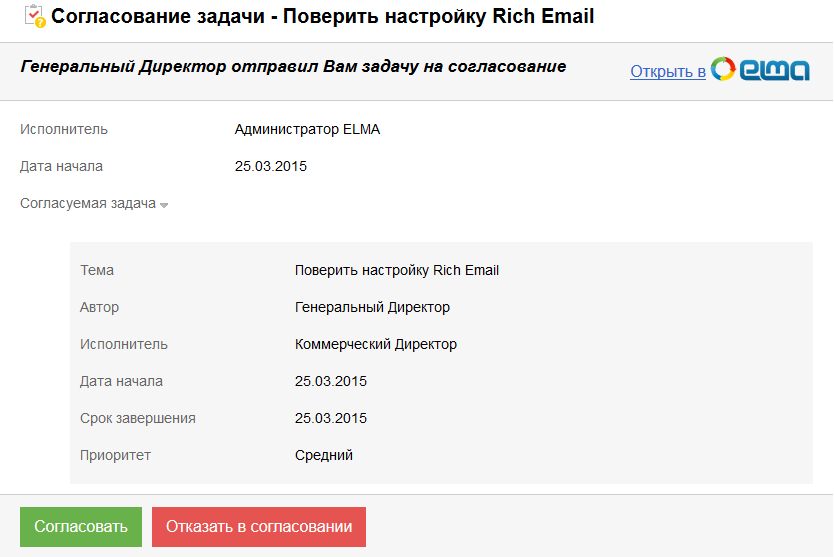The image size is (834, 557).
Task: Collapse the "Согласуемая задача" section
Action: click(x=88, y=203)
